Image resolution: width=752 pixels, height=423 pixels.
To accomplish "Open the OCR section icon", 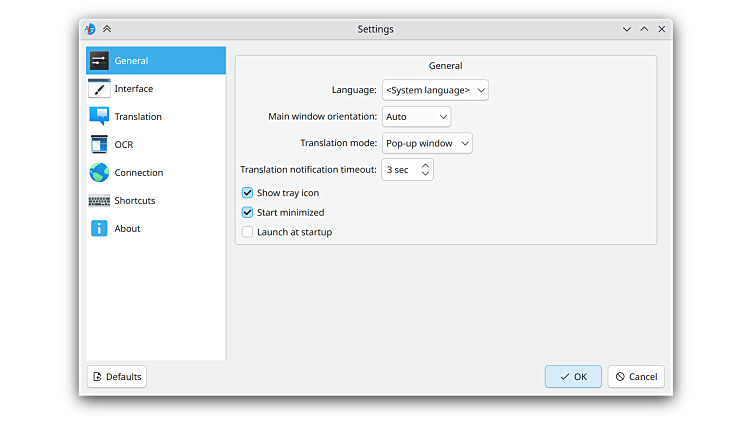I will pyautogui.click(x=99, y=145).
